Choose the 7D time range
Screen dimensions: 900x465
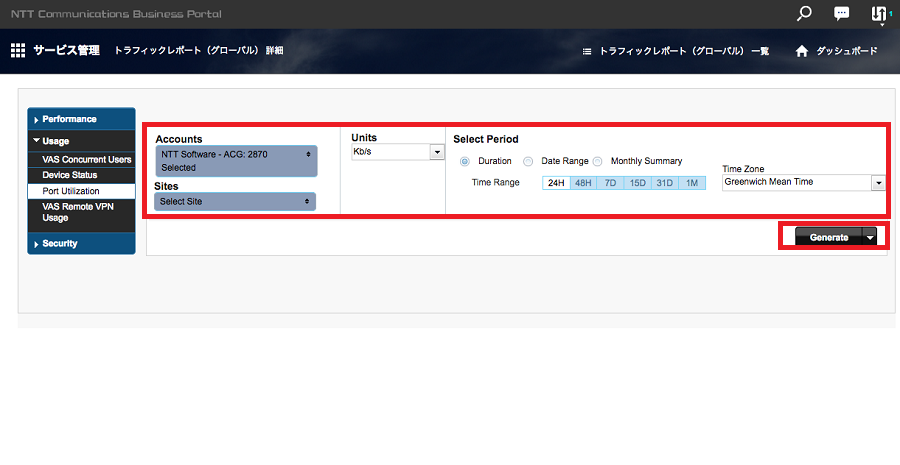(x=609, y=183)
